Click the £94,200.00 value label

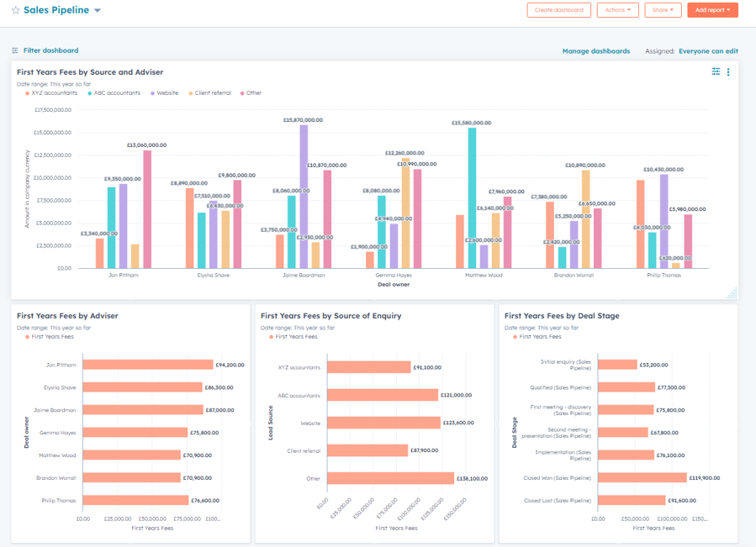(230, 365)
